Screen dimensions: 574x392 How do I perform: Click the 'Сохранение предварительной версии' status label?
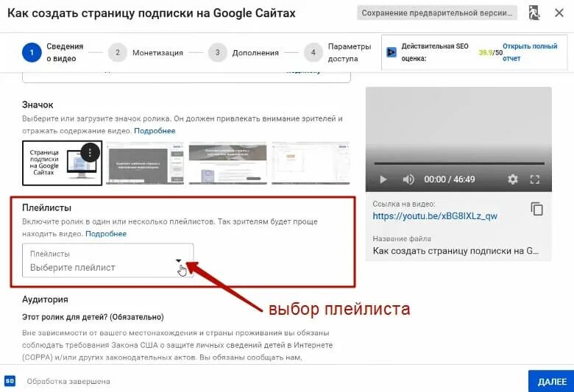coord(436,13)
